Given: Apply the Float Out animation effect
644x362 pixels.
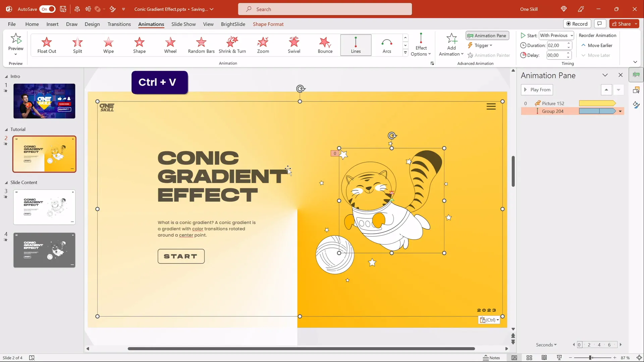Looking at the screenshot, I should coord(47,45).
